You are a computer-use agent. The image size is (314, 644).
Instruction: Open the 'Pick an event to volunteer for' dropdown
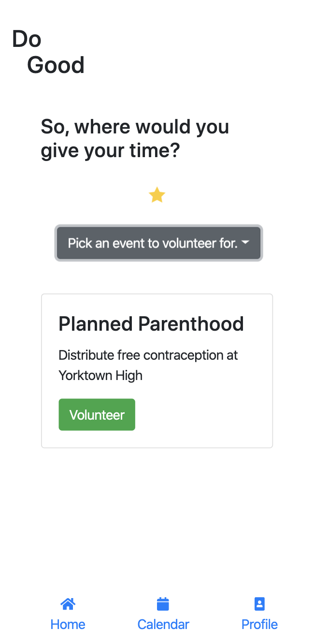pyautogui.click(x=158, y=243)
